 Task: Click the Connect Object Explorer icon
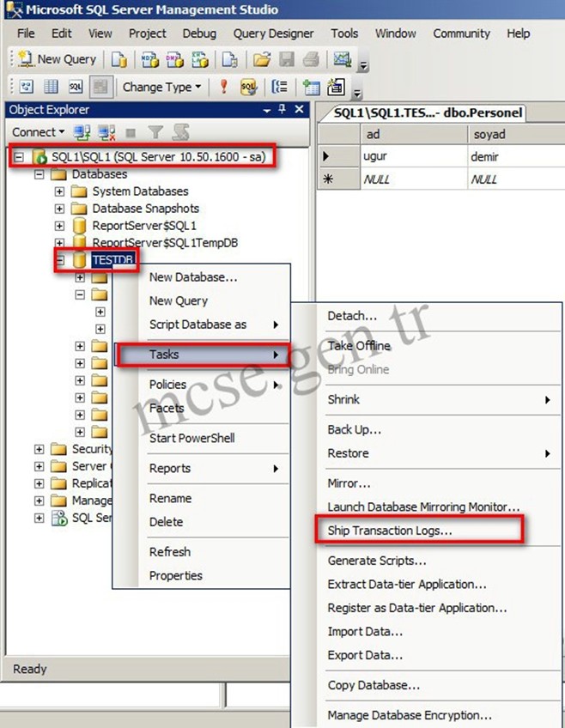point(82,133)
